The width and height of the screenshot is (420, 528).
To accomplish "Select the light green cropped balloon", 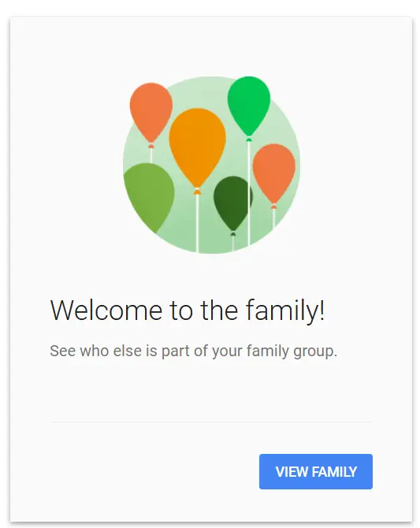I will point(149,196).
